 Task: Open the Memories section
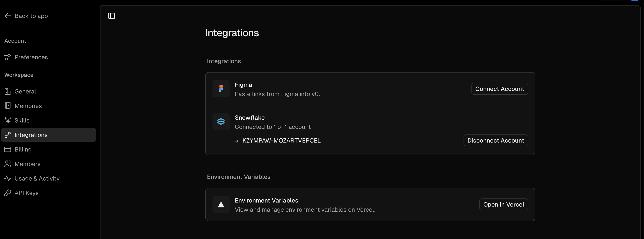(x=49, y=106)
